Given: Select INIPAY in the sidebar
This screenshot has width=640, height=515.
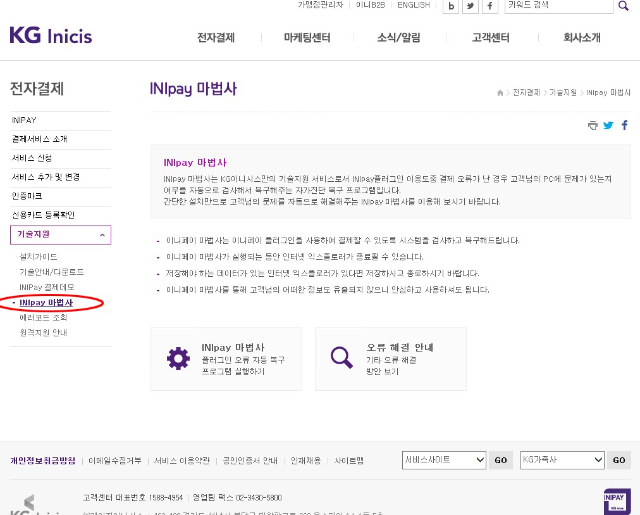Looking at the screenshot, I should (x=60, y=120).
